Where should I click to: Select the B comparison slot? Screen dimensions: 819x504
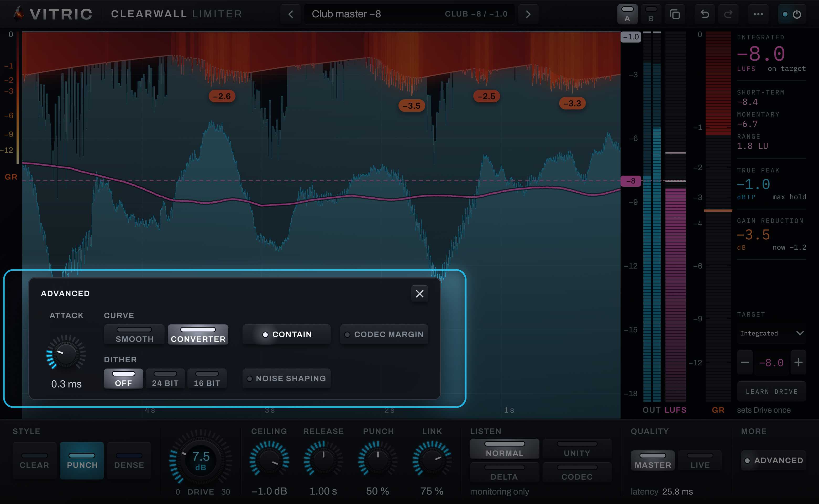click(x=651, y=14)
